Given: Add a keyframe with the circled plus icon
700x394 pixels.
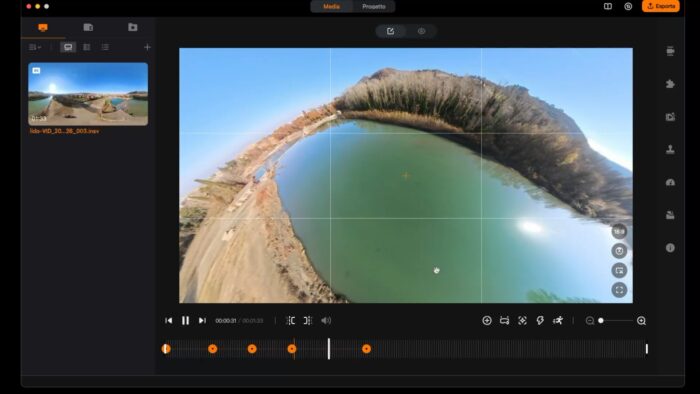Looking at the screenshot, I should coord(487,320).
